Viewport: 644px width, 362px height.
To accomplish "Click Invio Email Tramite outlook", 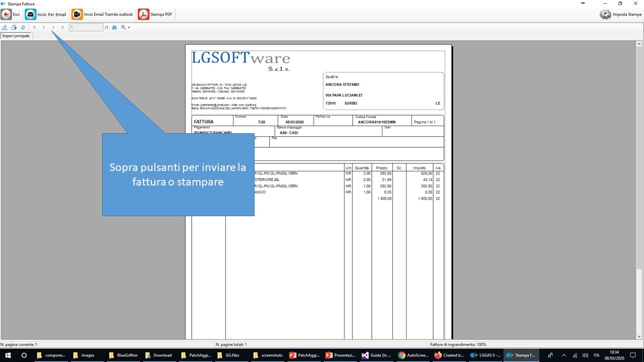I will coord(103,15).
